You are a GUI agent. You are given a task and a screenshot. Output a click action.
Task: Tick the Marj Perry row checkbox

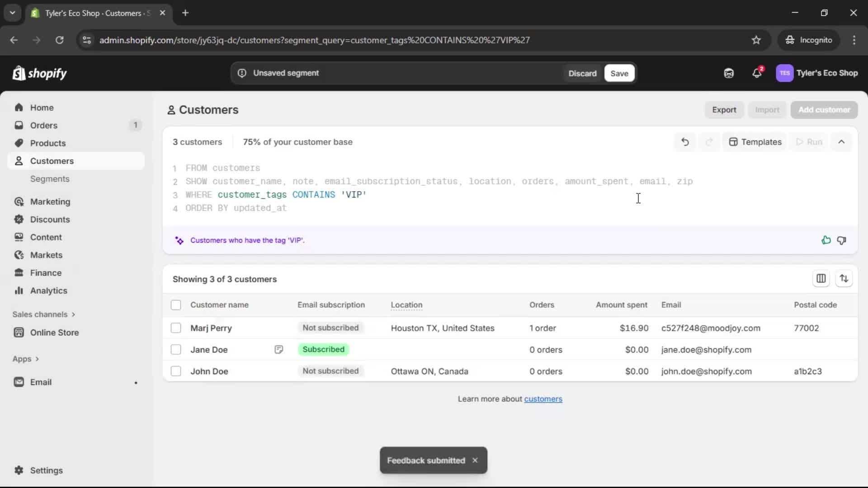coord(176,328)
